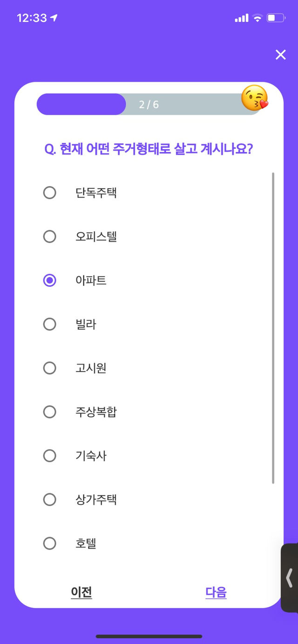Tap the Wi-Fi status icon
Viewport: 298px width, 644px height.
[x=257, y=18]
